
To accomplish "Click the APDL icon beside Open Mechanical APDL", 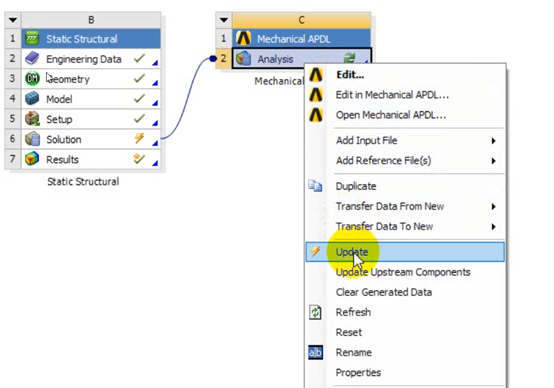I will point(316,115).
